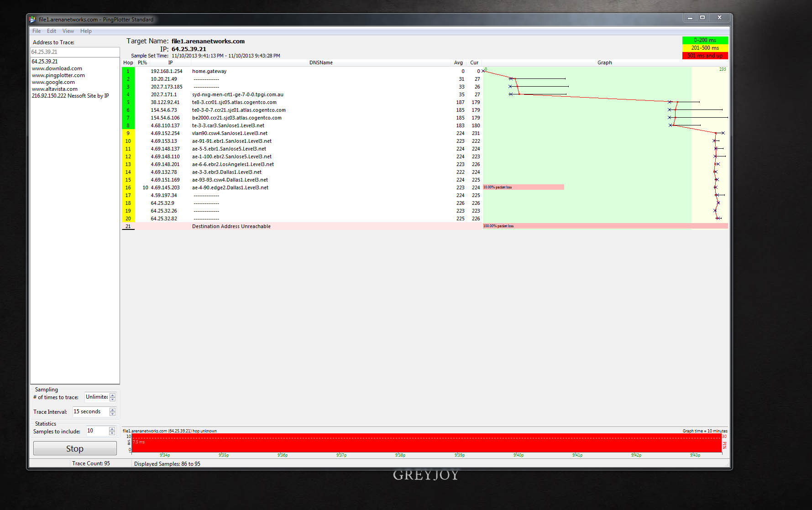Click the Avg column header

point(458,62)
